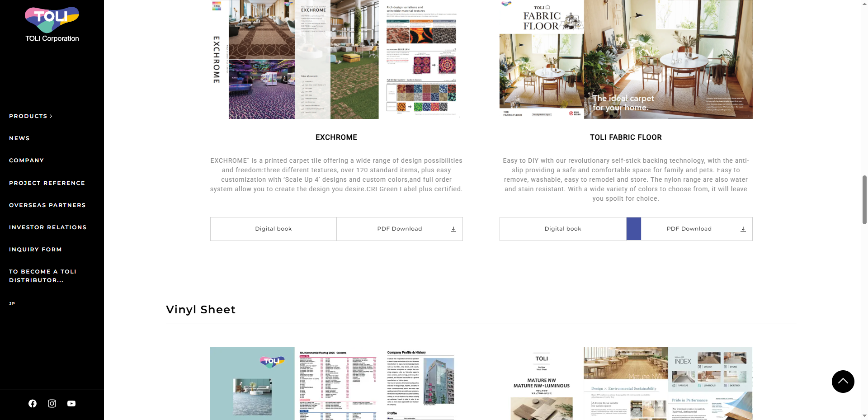Viewport: 868px width, 420px height.
Task: Open TOLI FABRIC FLOOR Digital book
Action: pos(563,229)
